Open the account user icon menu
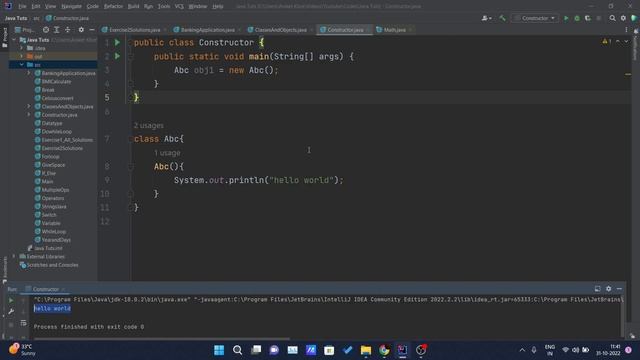640x360 pixels. (x=486, y=18)
